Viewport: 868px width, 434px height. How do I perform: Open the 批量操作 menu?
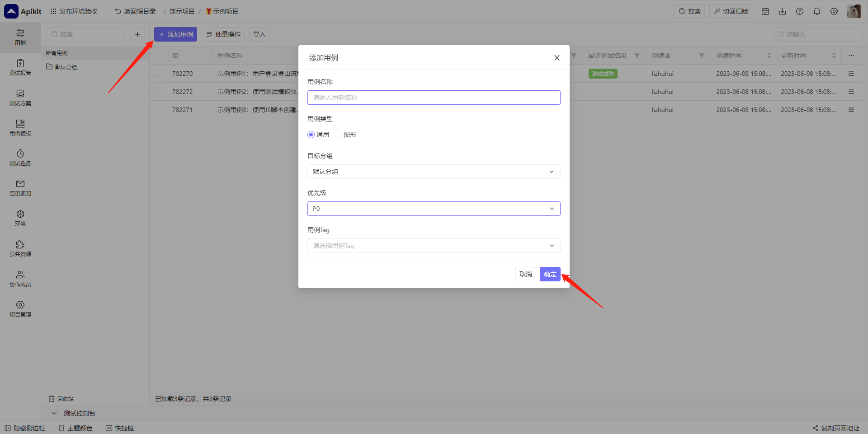[223, 34]
